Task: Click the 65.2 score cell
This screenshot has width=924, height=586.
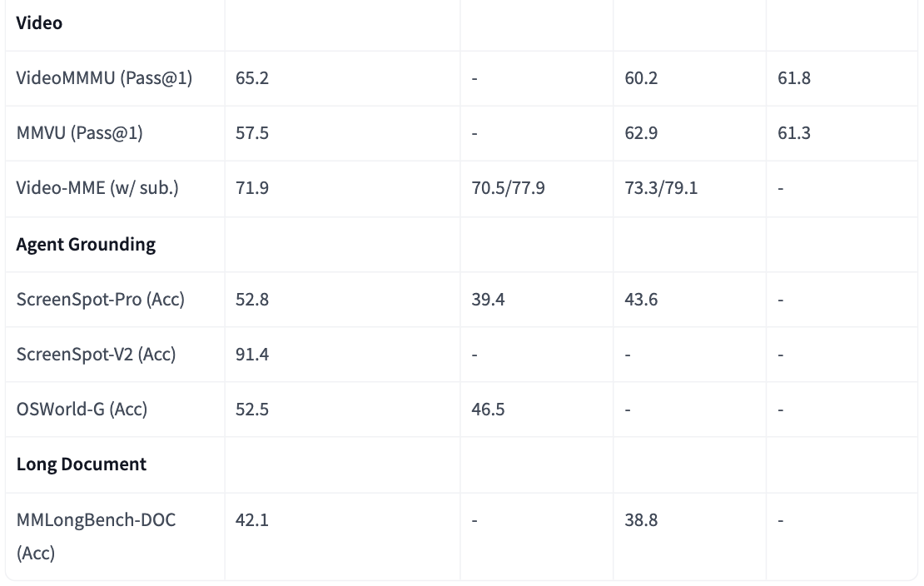Action: click(252, 78)
